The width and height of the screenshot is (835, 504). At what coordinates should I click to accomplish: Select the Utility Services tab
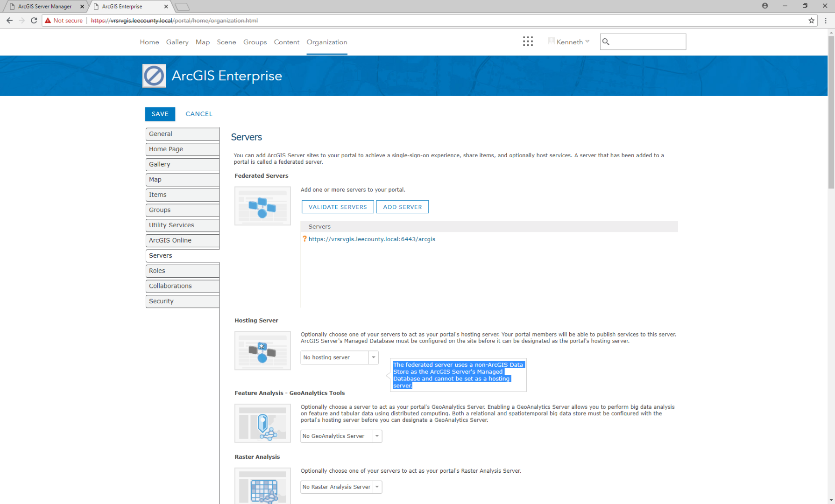(x=183, y=225)
